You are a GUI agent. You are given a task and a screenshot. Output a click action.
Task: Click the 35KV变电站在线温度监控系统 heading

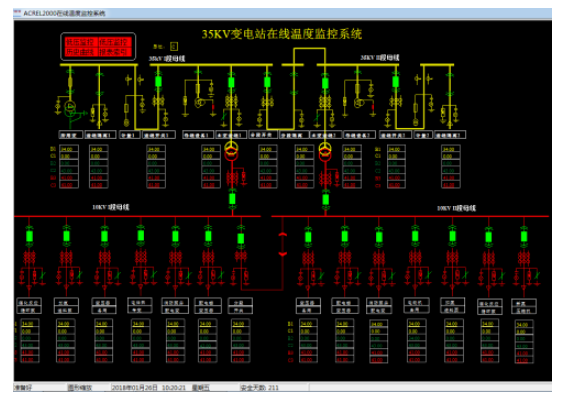point(282,34)
